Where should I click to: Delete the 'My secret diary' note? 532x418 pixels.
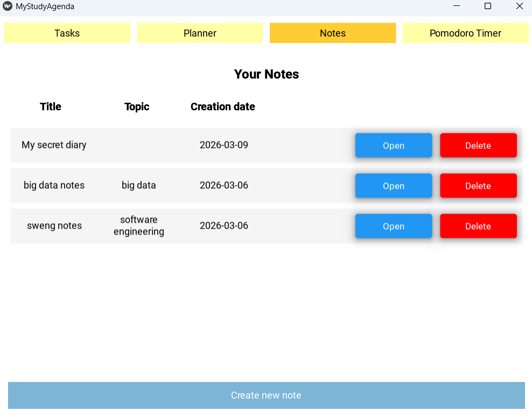478,145
